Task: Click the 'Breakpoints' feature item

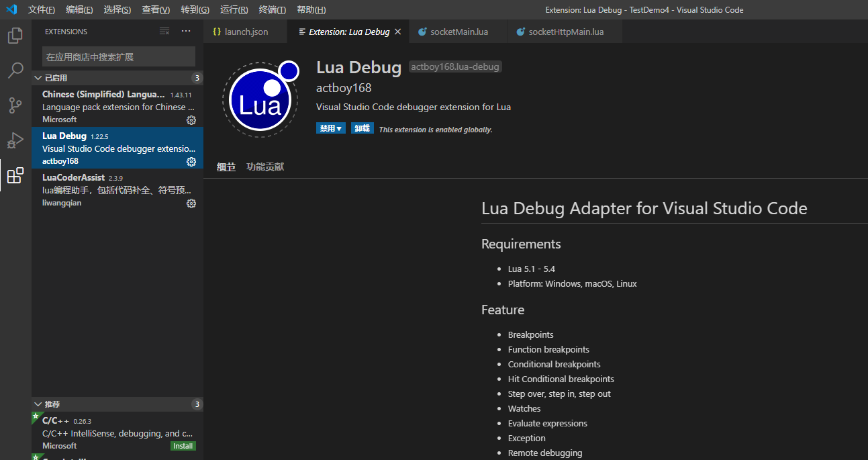Action: point(531,334)
